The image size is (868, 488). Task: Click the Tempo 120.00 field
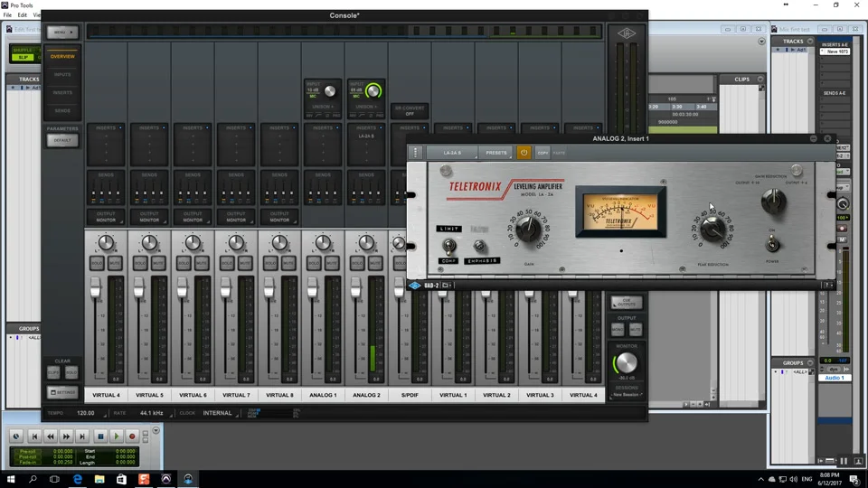tap(88, 413)
